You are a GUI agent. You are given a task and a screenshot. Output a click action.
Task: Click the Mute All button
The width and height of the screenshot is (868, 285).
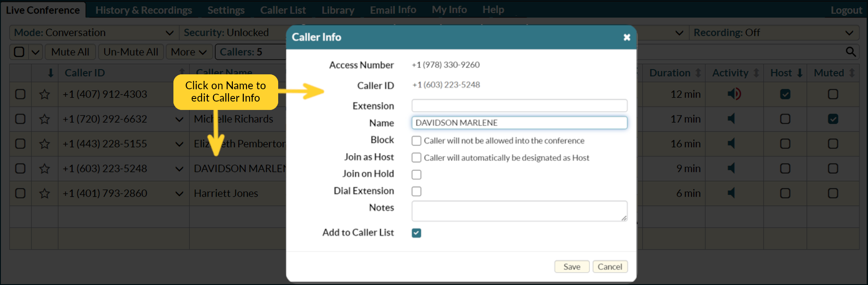[70, 52]
